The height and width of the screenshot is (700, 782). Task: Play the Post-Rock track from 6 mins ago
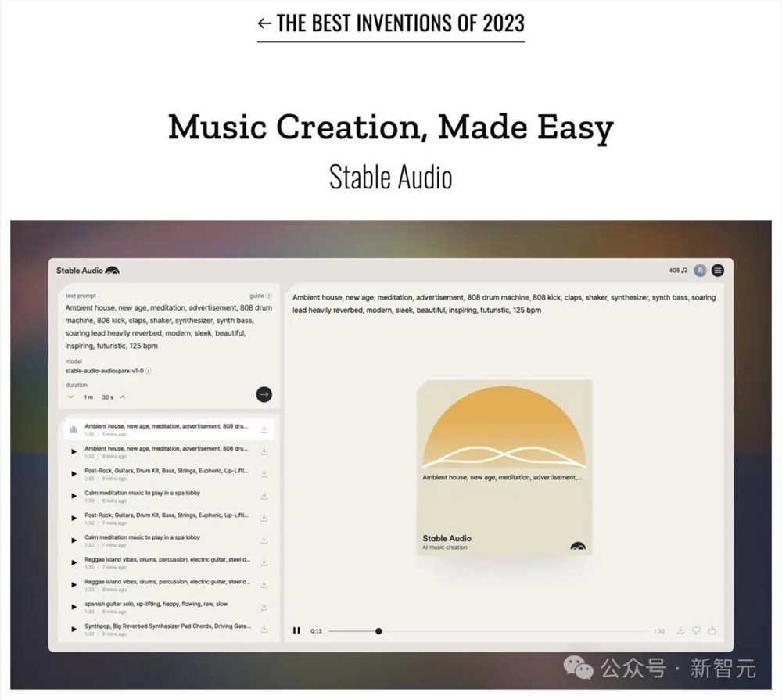pos(74,474)
